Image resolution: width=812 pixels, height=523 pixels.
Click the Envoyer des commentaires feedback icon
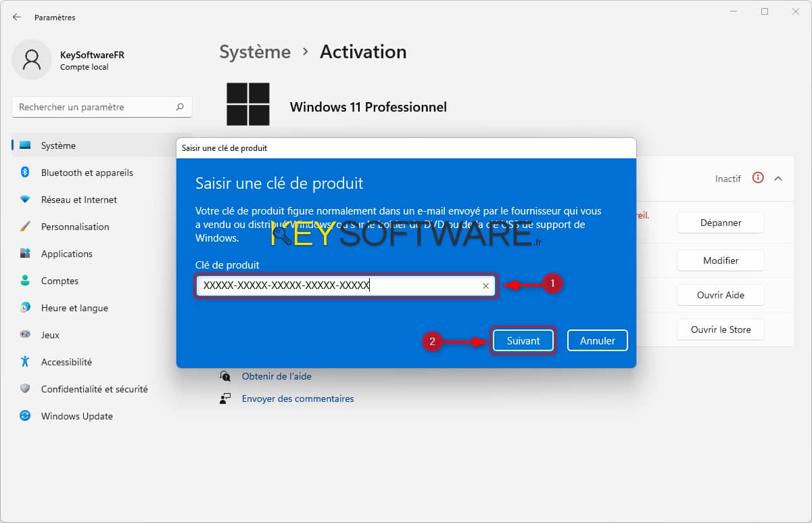225,399
